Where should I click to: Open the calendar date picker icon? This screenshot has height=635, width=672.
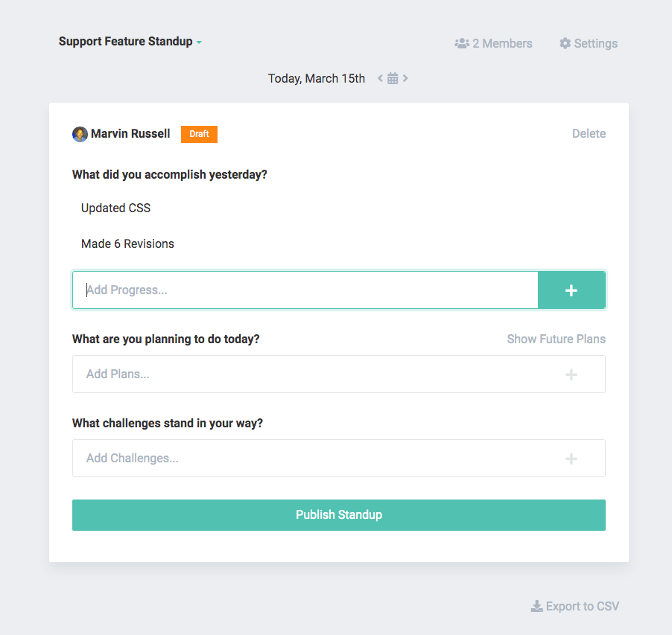click(x=393, y=78)
